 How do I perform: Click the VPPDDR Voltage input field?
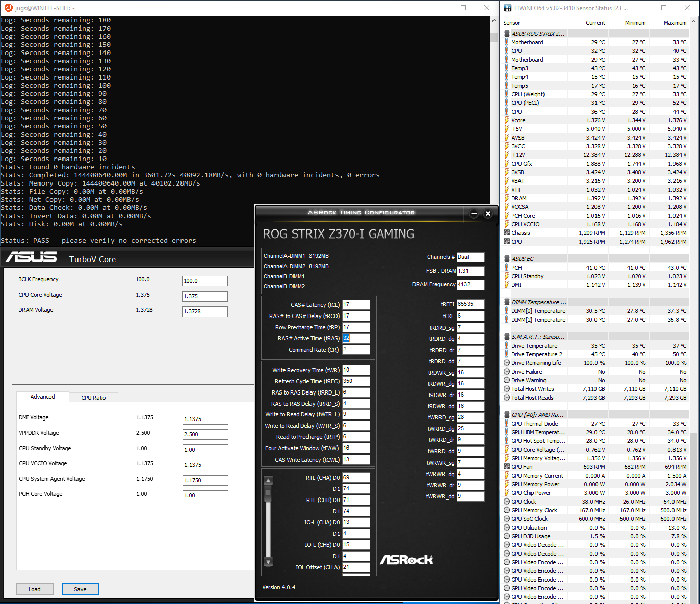(x=205, y=434)
